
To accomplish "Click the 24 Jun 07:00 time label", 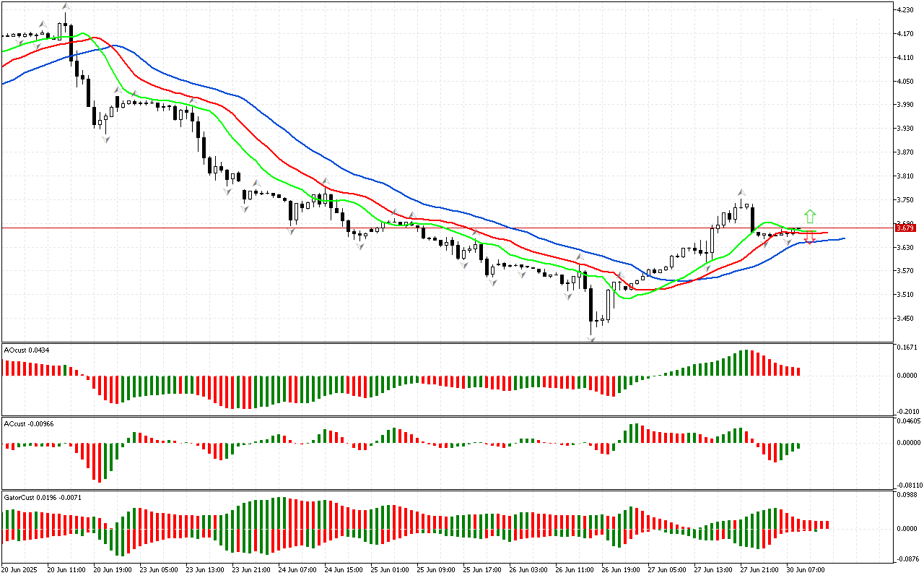I will pyautogui.click(x=298, y=569).
